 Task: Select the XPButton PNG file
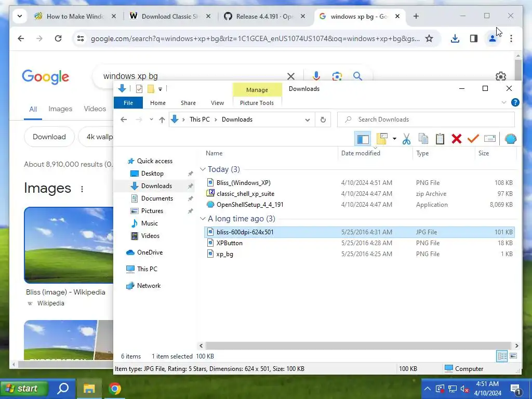click(360, 243)
